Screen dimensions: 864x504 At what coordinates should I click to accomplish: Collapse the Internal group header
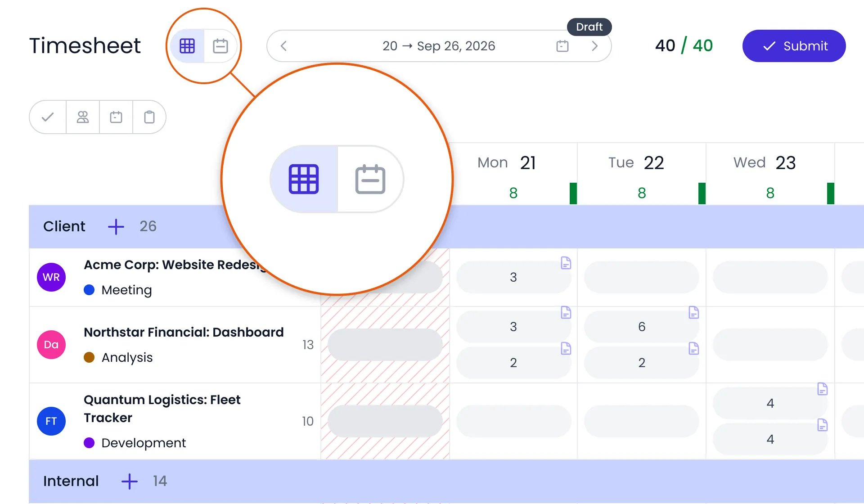[71, 481]
